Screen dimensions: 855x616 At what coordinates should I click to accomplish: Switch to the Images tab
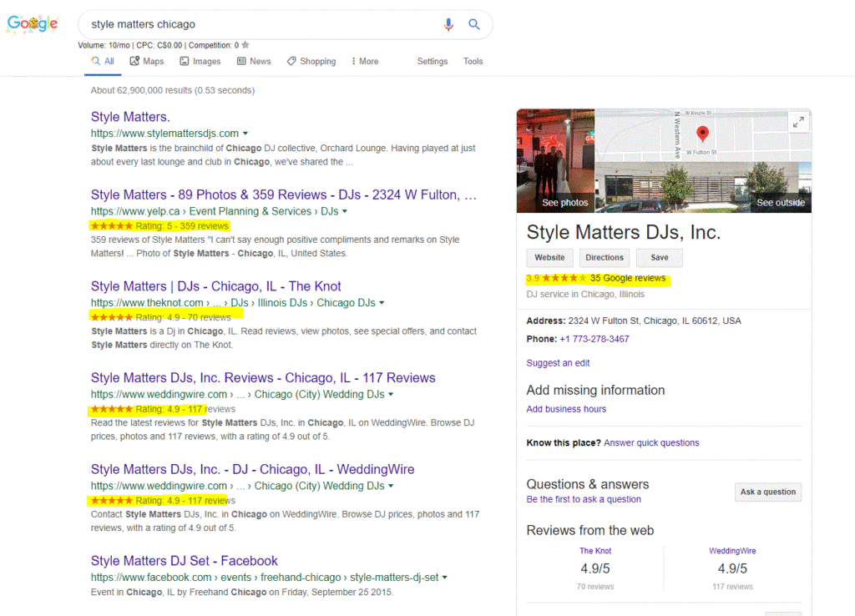pyautogui.click(x=200, y=62)
